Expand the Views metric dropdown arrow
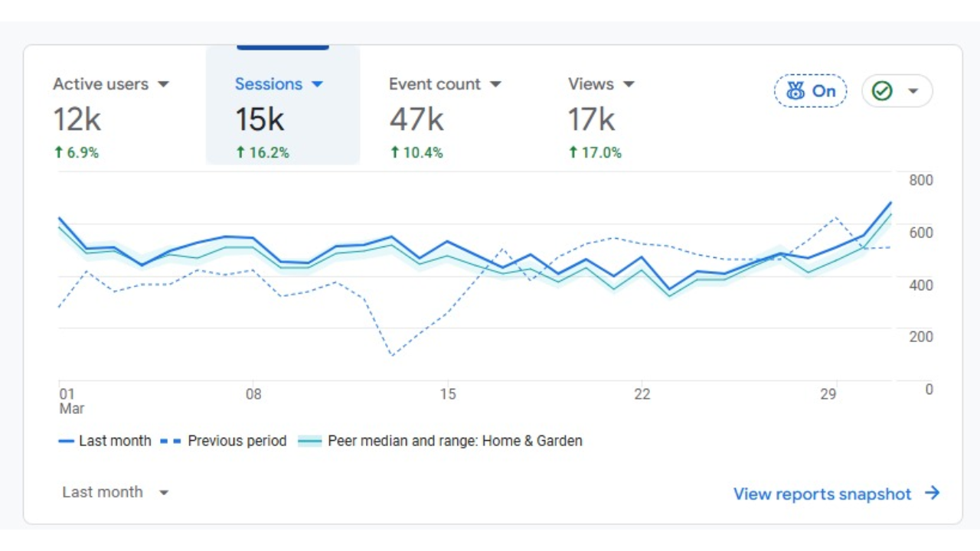This screenshot has width=980, height=551. click(629, 84)
